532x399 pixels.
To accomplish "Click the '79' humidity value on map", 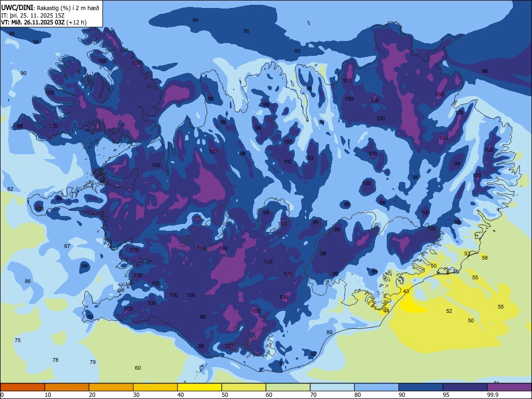I will [93, 362].
